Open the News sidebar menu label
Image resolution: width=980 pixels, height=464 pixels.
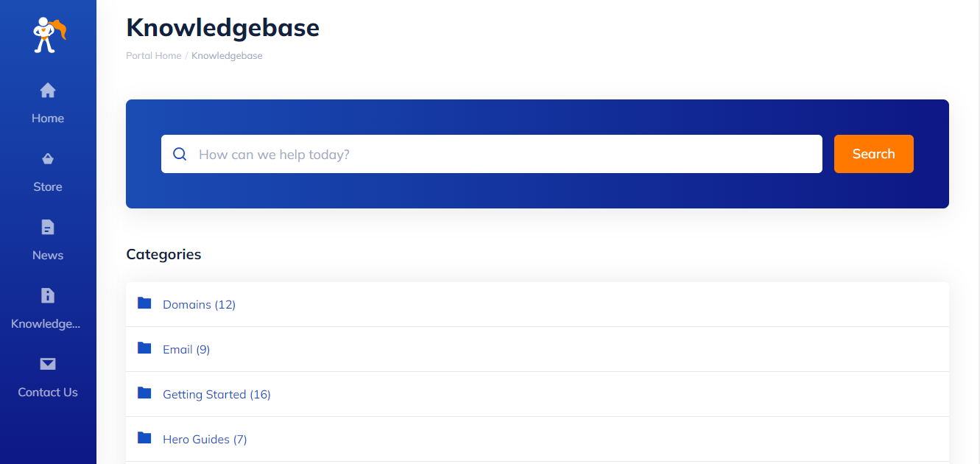click(48, 256)
